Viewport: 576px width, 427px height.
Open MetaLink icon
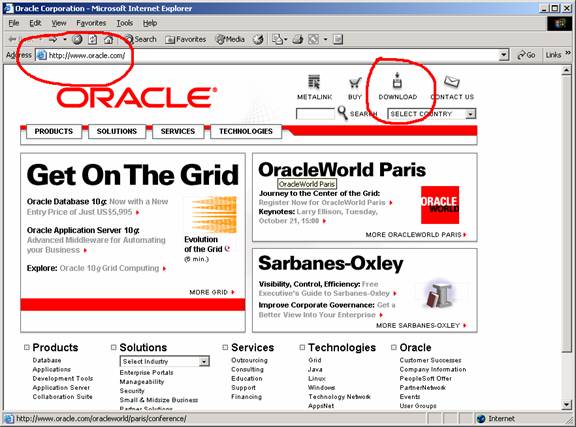point(314,82)
